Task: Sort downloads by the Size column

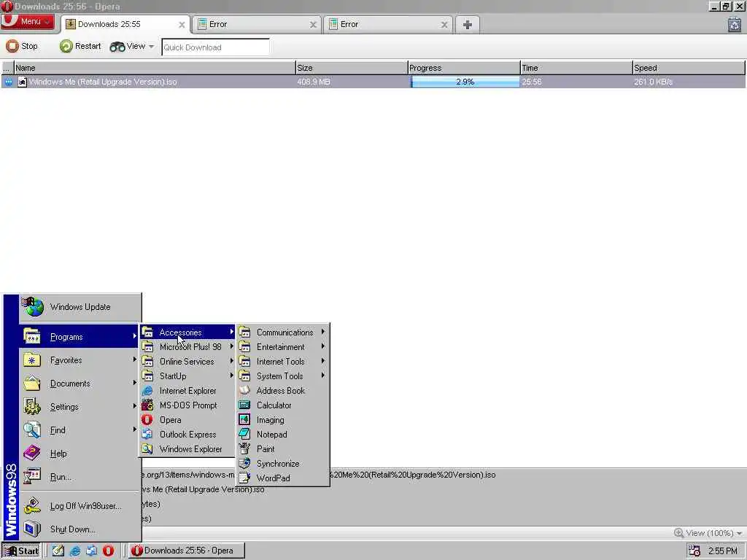Action: 352,68
